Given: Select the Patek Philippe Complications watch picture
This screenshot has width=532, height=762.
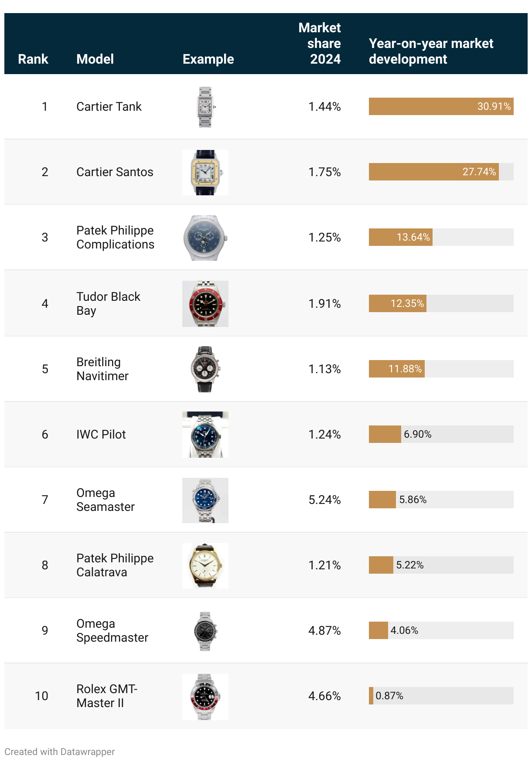Looking at the screenshot, I should click(205, 238).
